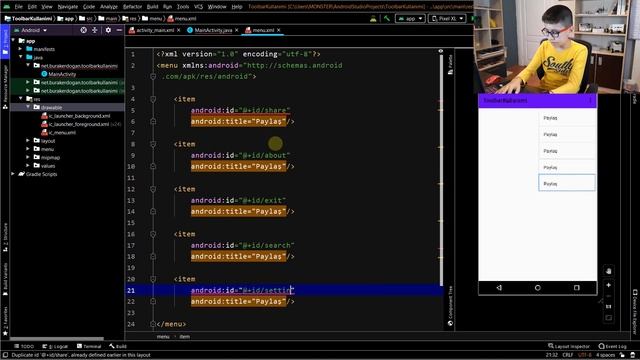Open the Palette side panel
The height and width of the screenshot is (360, 640).
click(x=450, y=64)
